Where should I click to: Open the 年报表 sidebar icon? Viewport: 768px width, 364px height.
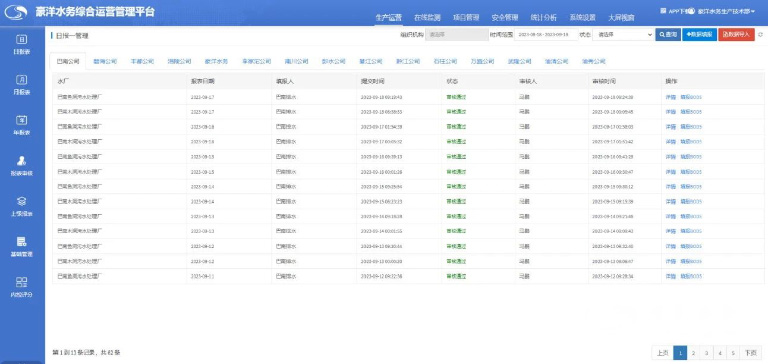pos(22,120)
